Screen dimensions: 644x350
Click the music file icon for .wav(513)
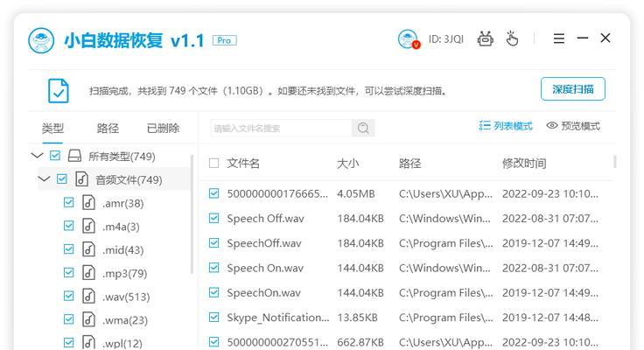[x=88, y=296]
